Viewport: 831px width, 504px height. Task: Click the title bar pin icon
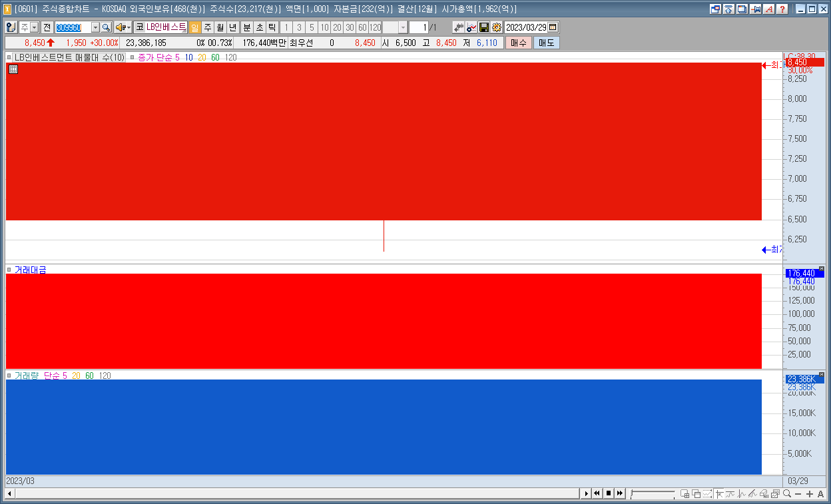pos(756,9)
